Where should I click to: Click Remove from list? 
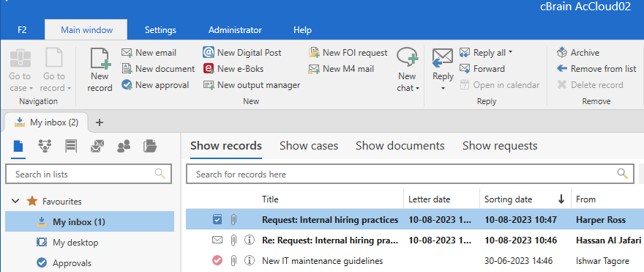pyautogui.click(x=596, y=69)
